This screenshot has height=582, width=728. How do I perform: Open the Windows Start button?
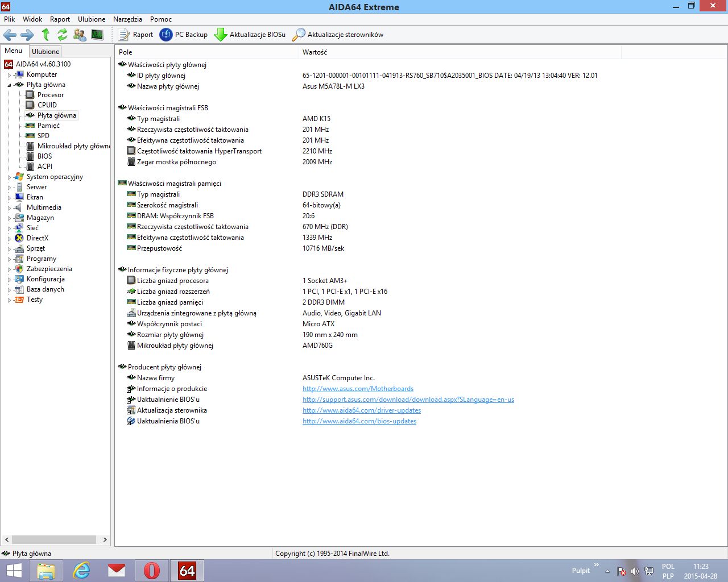[14, 571]
